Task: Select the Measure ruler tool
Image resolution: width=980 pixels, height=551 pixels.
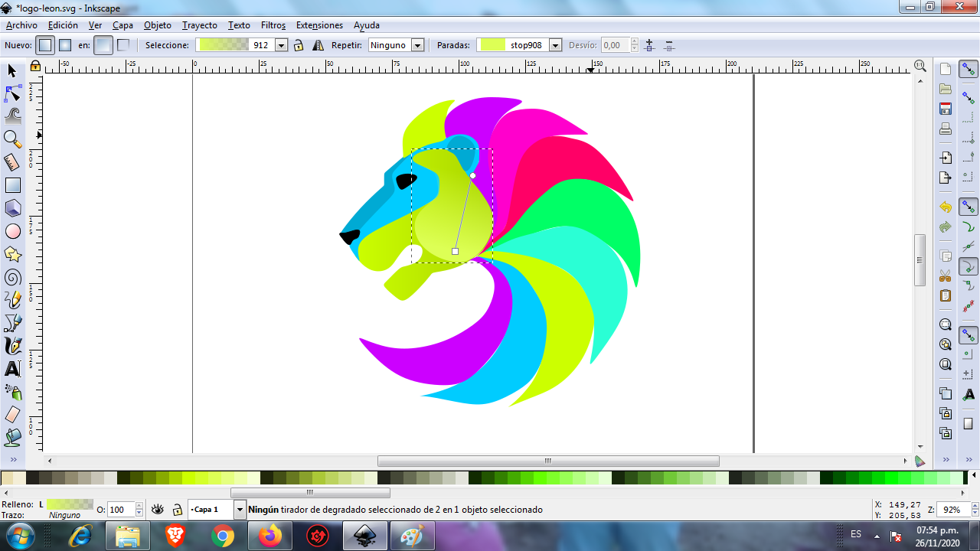Action: pyautogui.click(x=12, y=162)
